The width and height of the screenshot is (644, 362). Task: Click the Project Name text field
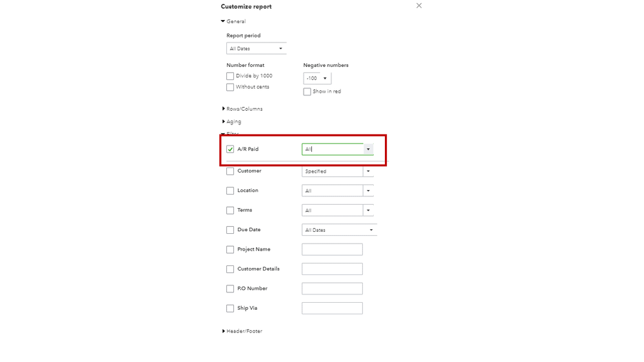[332, 249]
